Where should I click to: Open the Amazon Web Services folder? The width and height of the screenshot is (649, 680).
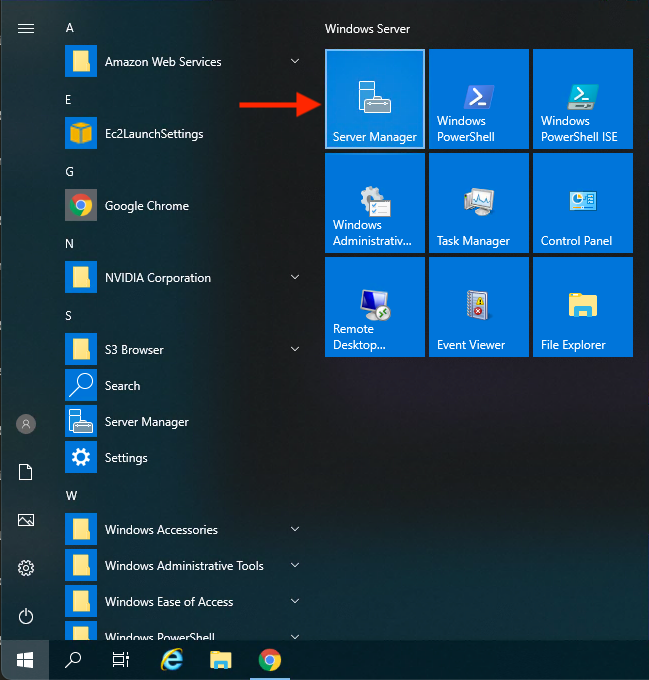[182, 61]
